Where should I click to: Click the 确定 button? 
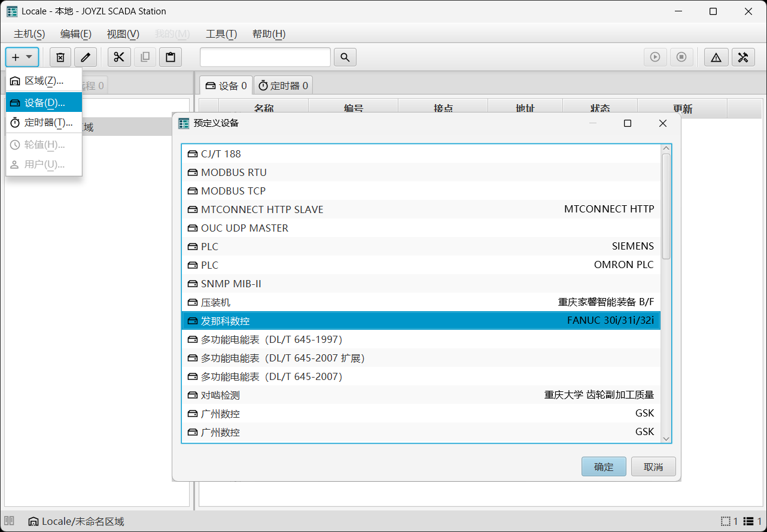[604, 467]
